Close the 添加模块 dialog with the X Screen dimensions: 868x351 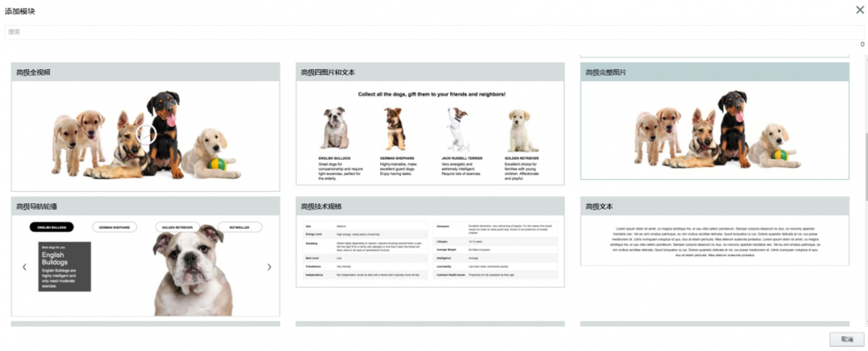[x=859, y=10]
